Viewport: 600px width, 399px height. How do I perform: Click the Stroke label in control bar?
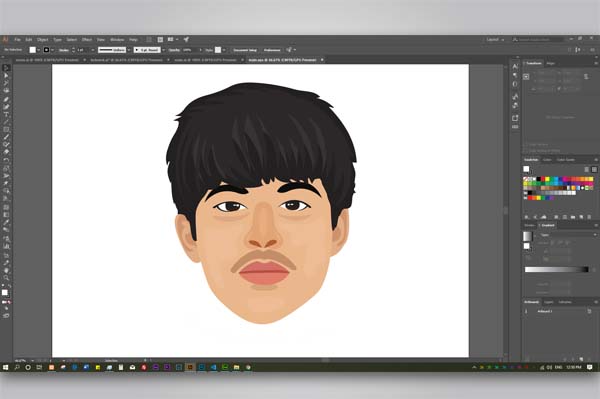coord(64,50)
